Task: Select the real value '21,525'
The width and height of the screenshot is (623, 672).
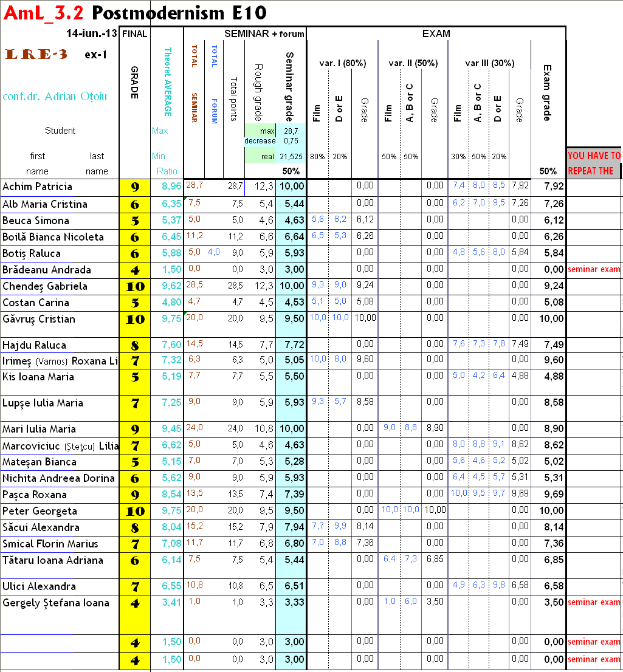Action: point(291,157)
